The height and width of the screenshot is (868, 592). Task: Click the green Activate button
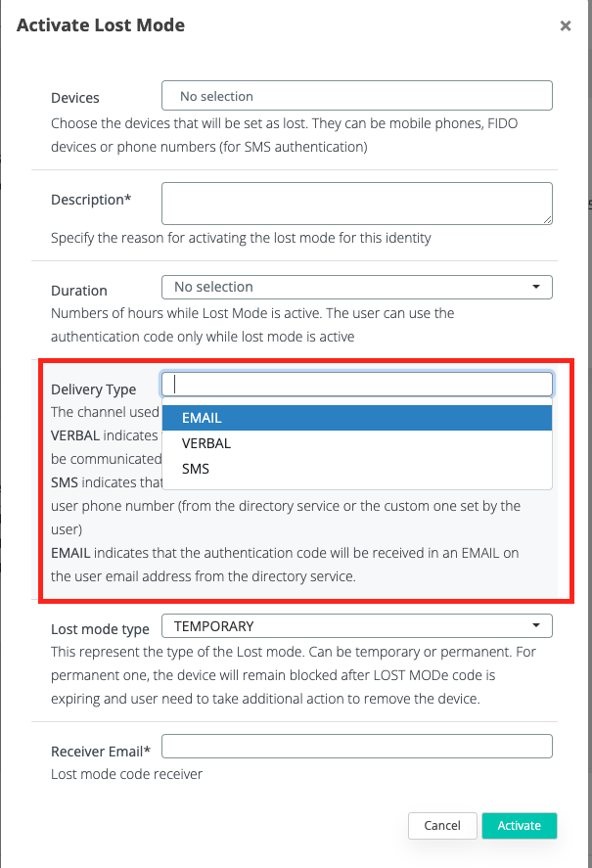click(x=519, y=826)
